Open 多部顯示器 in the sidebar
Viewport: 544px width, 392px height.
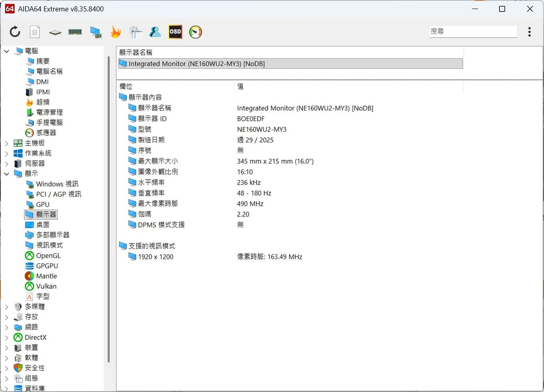[x=53, y=235]
